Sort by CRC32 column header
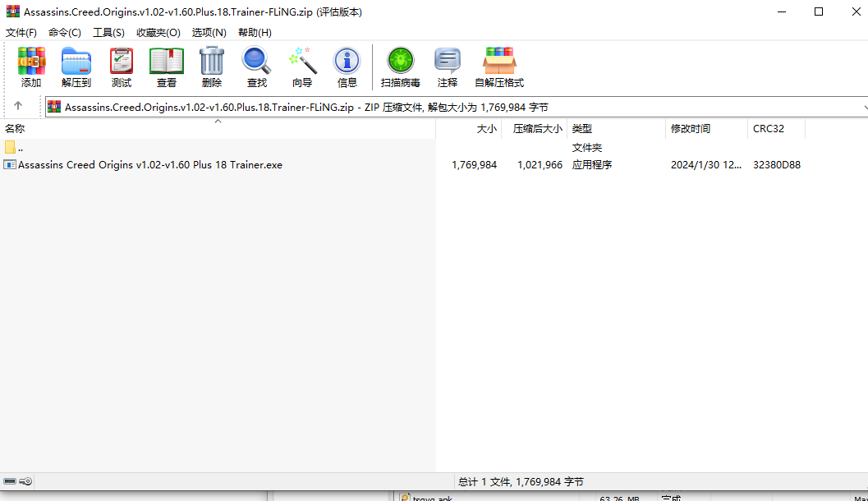 pyautogui.click(x=776, y=128)
